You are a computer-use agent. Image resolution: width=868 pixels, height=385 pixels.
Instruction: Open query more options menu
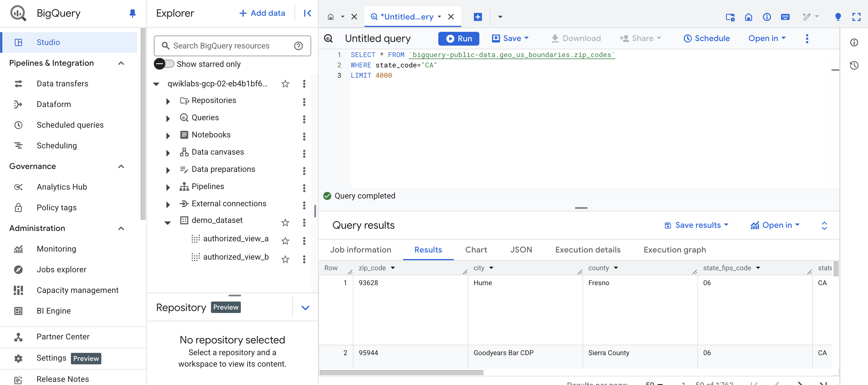coord(807,38)
